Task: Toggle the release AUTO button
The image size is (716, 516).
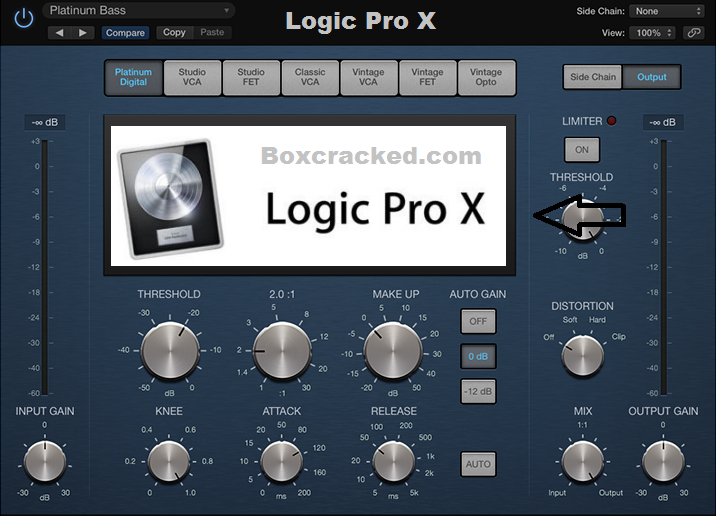Action: click(x=478, y=464)
